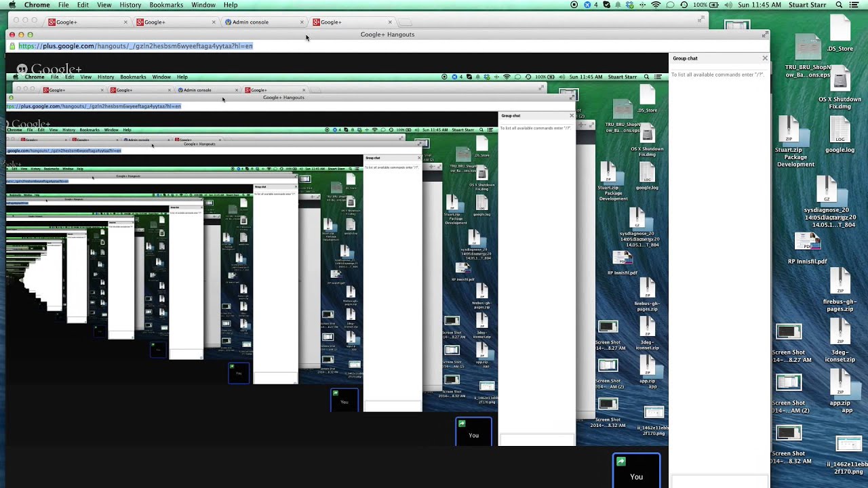Open the Dropbox menu bar icon
This screenshot has width=868, height=488.
(630, 5)
